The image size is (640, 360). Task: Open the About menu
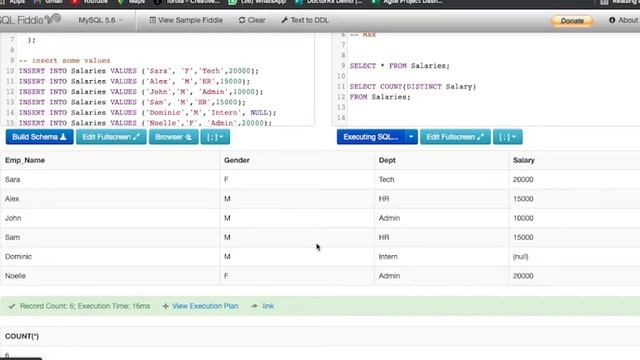pos(623,20)
